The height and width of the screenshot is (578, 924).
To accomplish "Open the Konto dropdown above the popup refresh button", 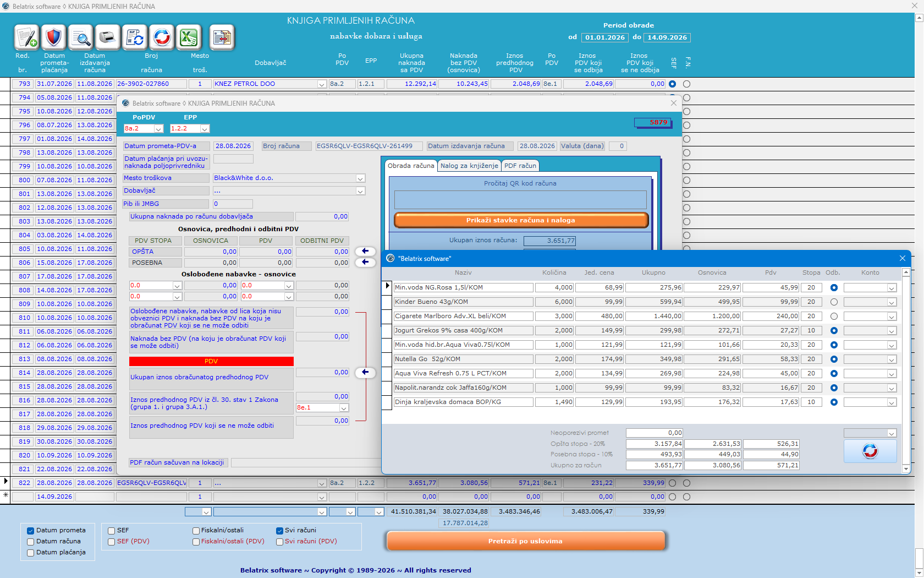I will click(892, 434).
